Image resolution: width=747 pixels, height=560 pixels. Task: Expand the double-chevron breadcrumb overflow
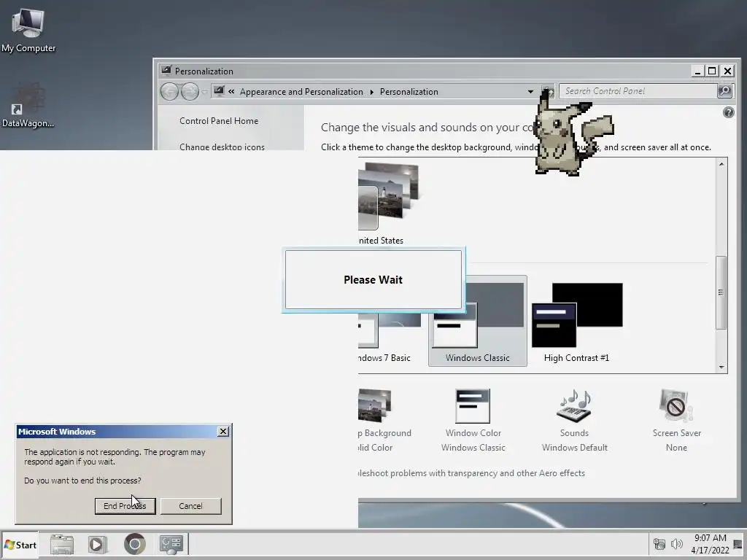[x=231, y=91]
